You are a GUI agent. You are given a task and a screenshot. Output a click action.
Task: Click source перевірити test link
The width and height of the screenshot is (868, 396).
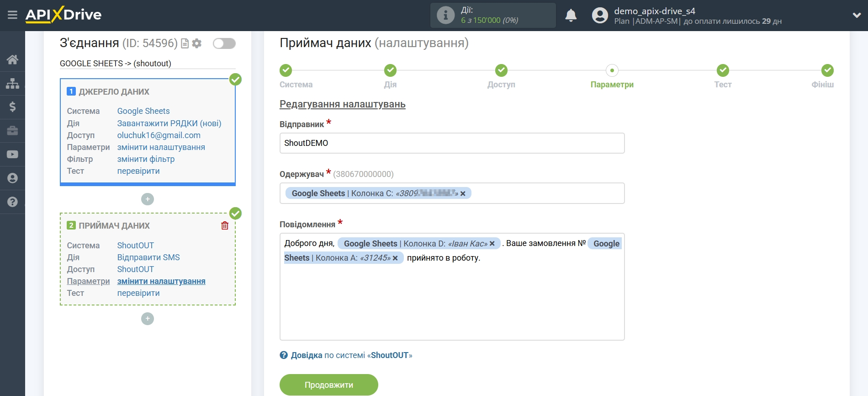click(138, 171)
